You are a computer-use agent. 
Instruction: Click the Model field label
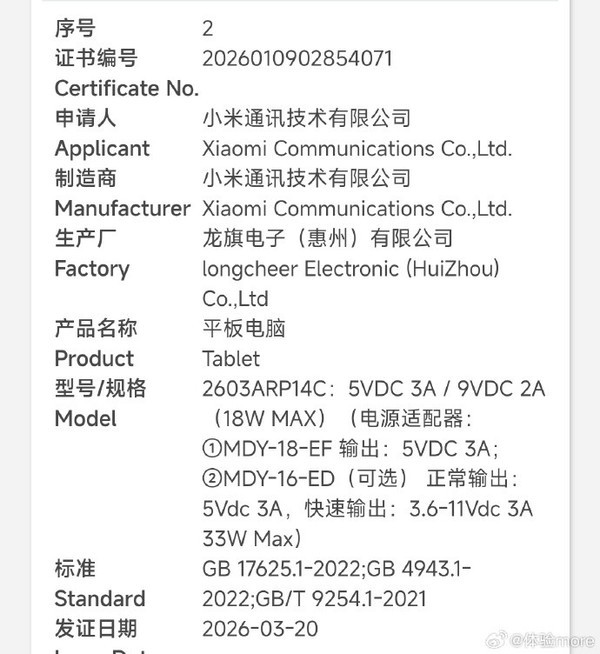pos(86,418)
